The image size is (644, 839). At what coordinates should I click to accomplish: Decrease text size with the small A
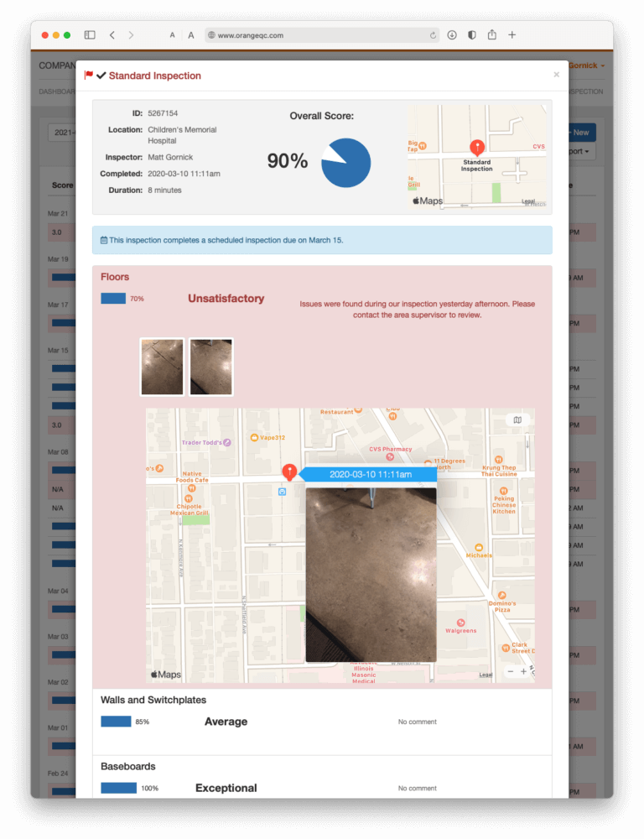pyautogui.click(x=172, y=35)
